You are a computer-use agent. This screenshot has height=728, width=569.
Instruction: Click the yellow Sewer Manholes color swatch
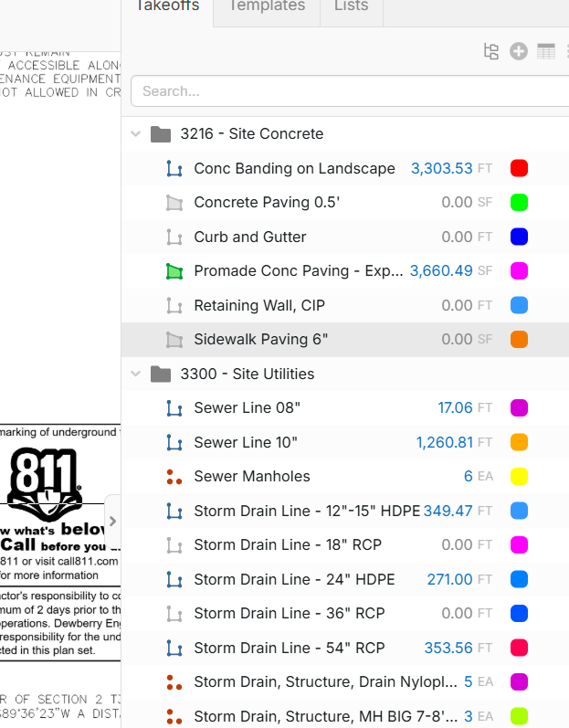(519, 477)
